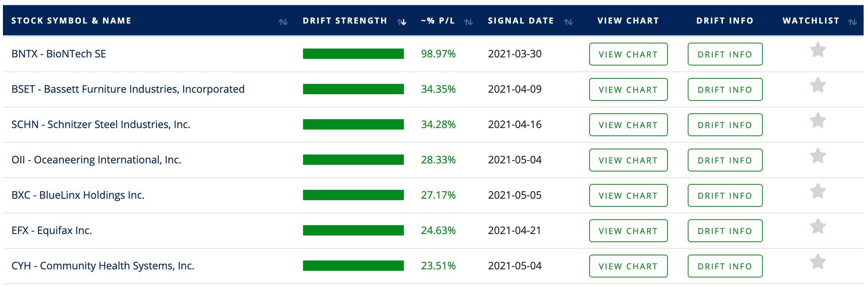
Task: Open drift info for Equifax Inc.
Action: coord(725,231)
